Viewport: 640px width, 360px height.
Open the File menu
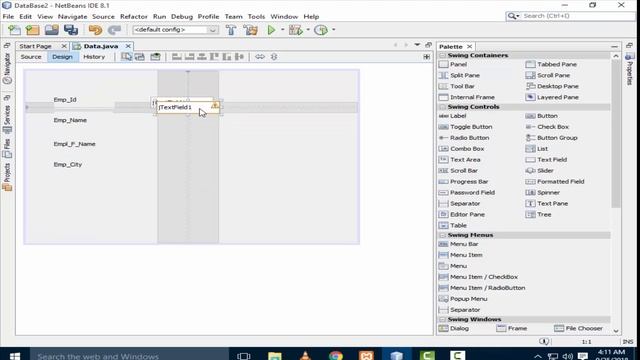click(x=8, y=17)
